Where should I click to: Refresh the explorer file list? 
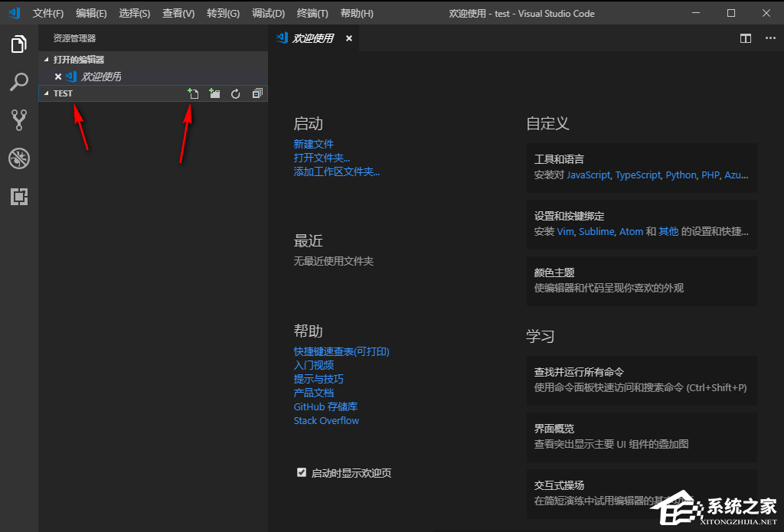coord(235,93)
